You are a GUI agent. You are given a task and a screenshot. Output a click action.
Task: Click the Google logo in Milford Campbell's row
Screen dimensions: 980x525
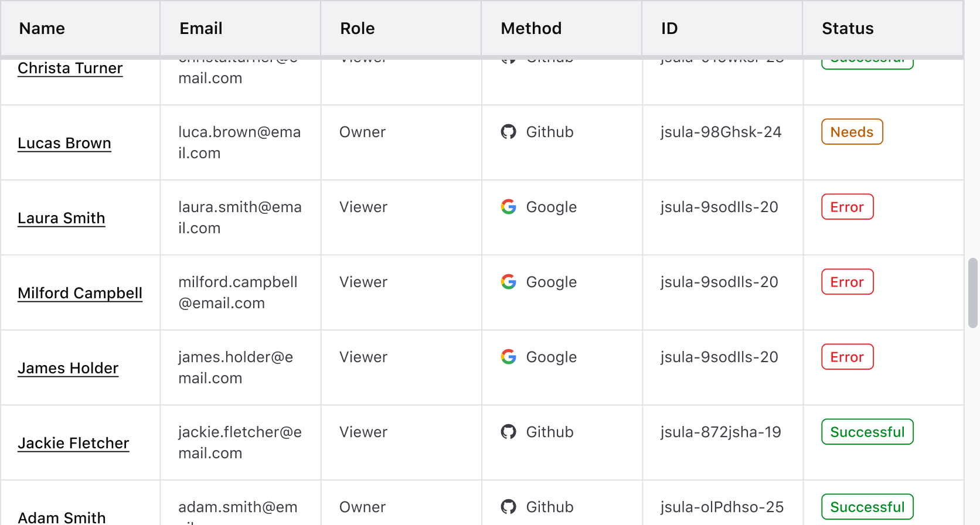pyautogui.click(x=508, y=282)
